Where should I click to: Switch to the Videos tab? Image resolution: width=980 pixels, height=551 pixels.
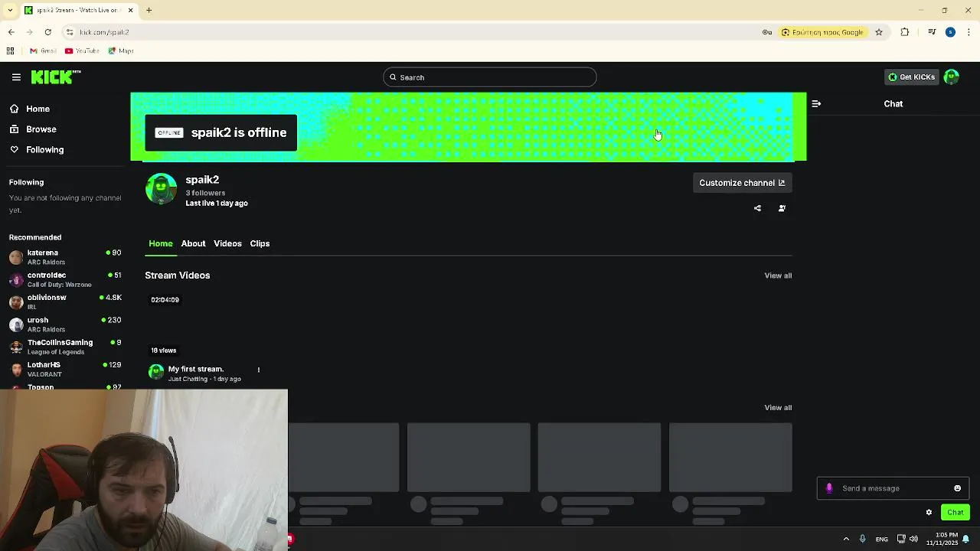(227, 243)
